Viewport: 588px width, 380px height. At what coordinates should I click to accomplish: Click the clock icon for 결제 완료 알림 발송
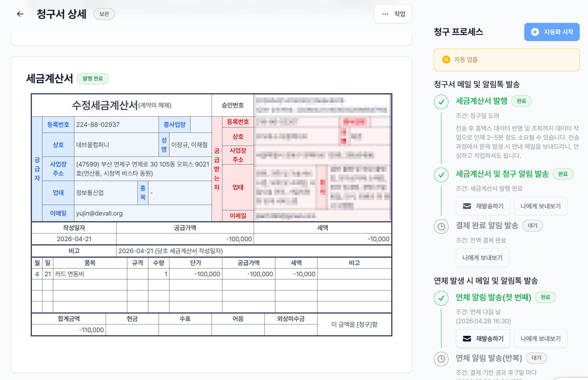pos(441,226)
